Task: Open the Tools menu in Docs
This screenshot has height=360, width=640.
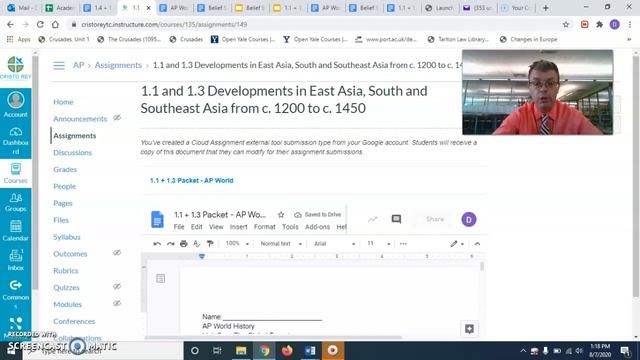Action: pos(290,227)
